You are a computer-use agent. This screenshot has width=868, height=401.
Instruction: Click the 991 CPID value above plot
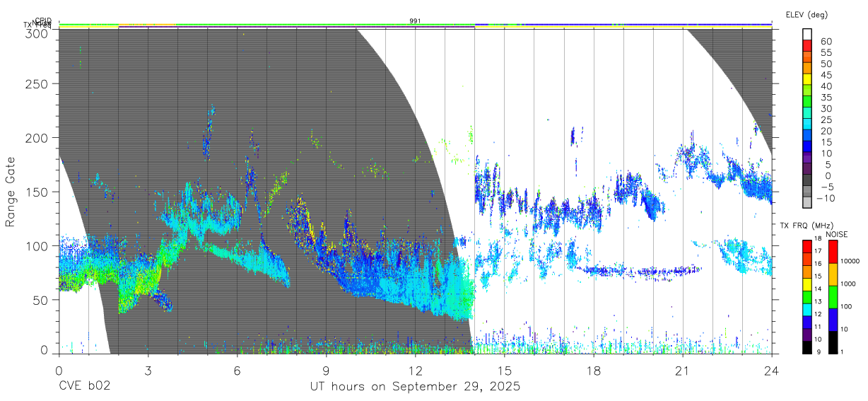tap(415, 21)
